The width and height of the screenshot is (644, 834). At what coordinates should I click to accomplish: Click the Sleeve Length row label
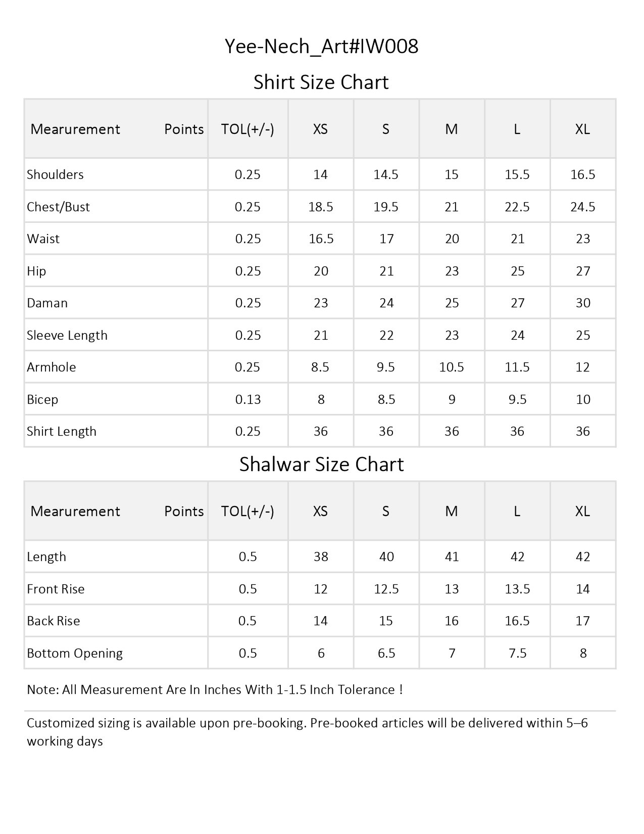[x=67, y=335]
